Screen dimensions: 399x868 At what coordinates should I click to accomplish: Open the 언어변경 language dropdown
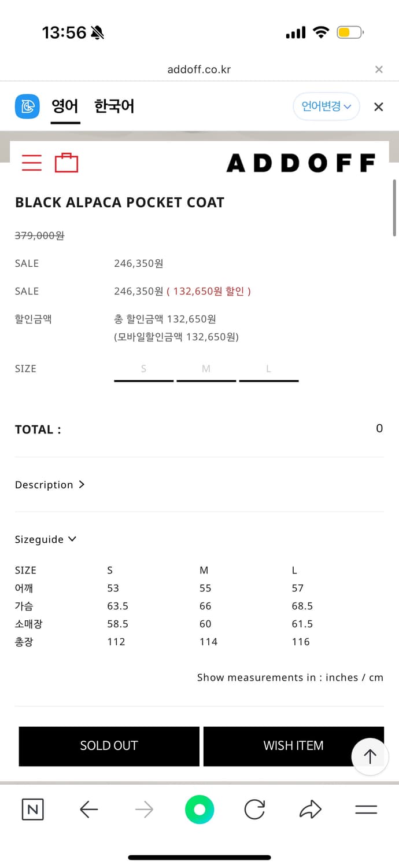pyautogui.click(x=326, y=106)
